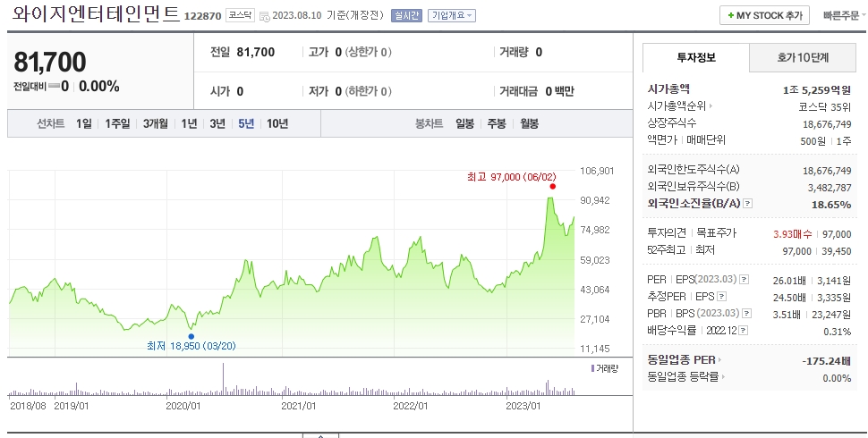Open the 빠른주문 quick order link
Screen dimensions: 868x438
click(x=843, y=15)
